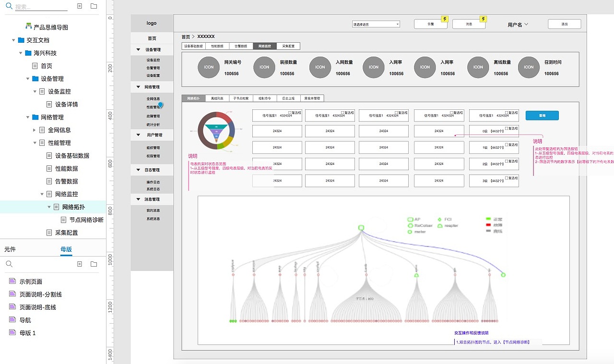Select the 母版 panel tab
614x364 pixels.
(x=66, y=249)
